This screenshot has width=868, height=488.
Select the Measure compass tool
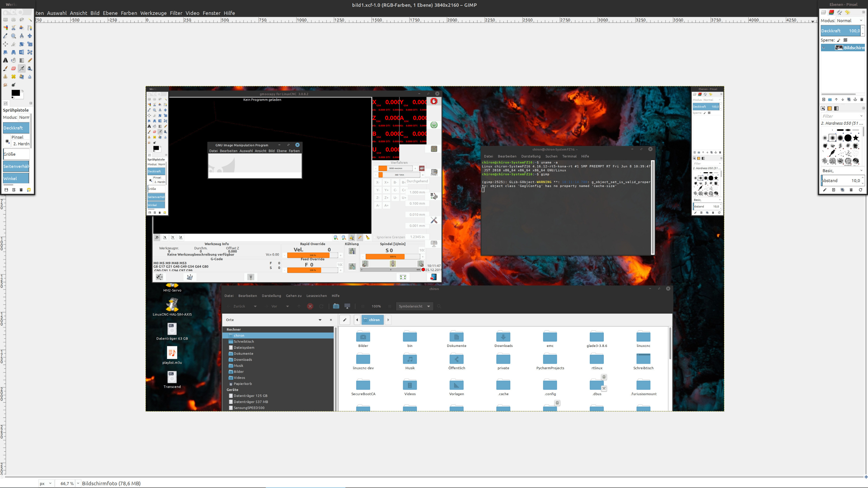[x=22, y=36]
